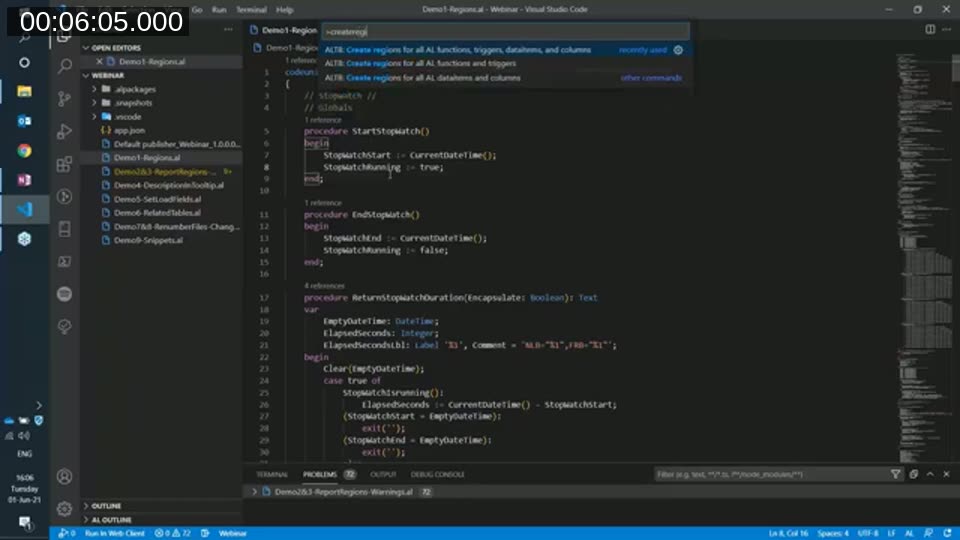Expand the .snapshots folder
The width and height of the screenshot is (960, 540).
click(95, 103)
